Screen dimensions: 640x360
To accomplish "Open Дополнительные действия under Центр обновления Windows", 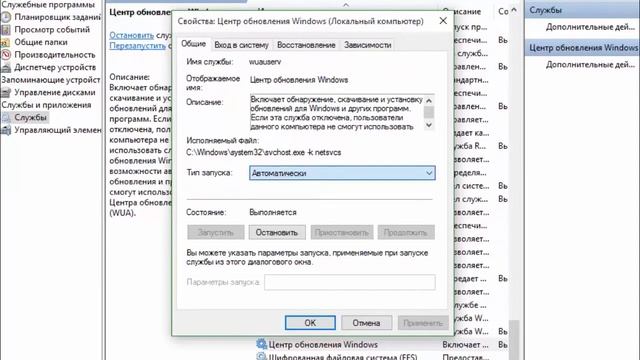I will (x=590, y=64).
